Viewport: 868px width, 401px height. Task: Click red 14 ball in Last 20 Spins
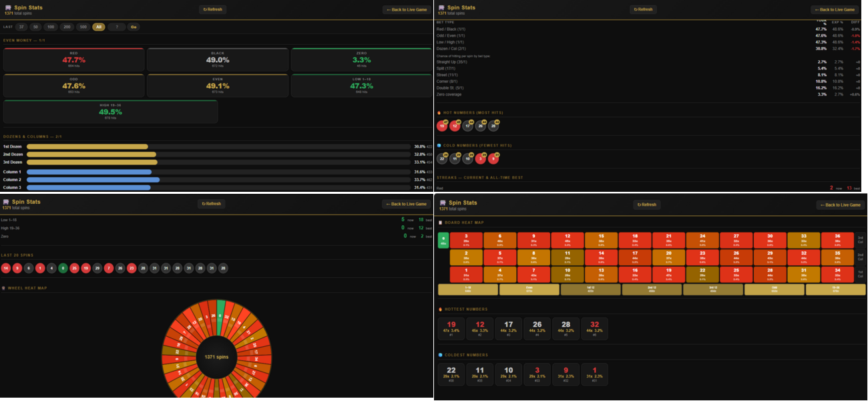coord(6,268)
